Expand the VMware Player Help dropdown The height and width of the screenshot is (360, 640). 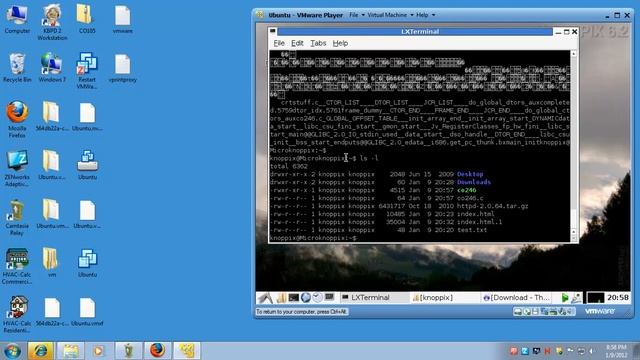pyautogui.click(x=425, y=15)
